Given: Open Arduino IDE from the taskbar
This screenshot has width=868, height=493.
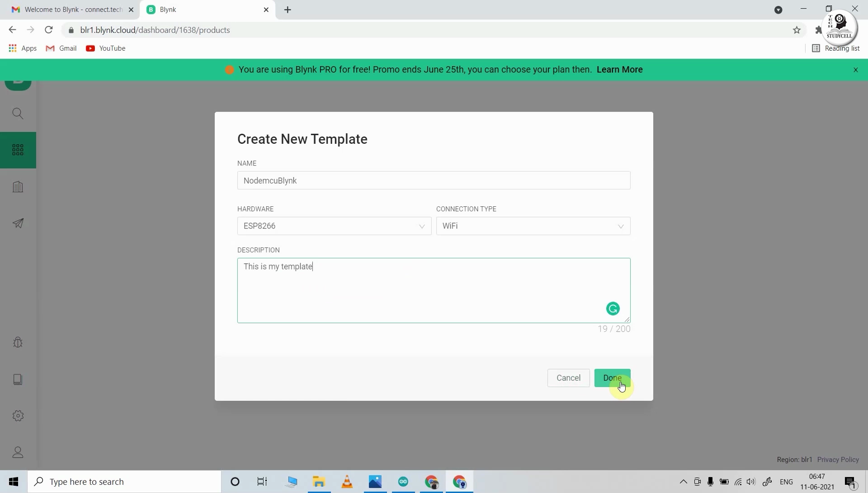Looking at the screenshot, I should coord(403,482).
